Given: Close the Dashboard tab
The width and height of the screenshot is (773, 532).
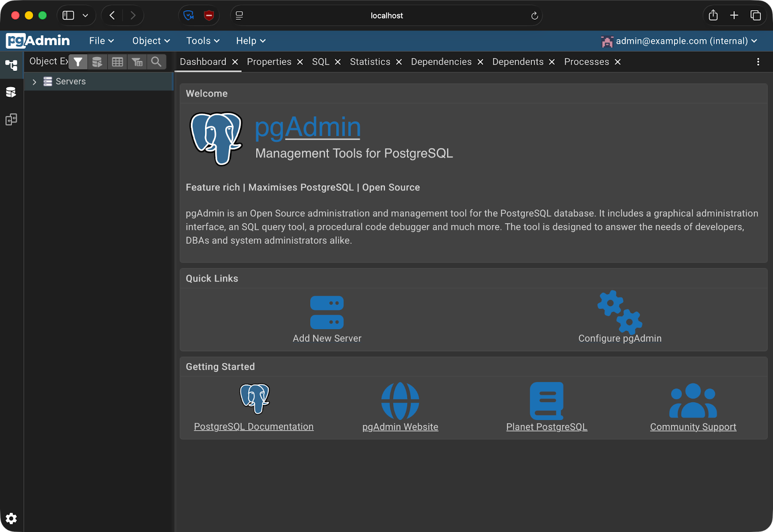Looking at the screenshot, I should click(x=235, y=62).
